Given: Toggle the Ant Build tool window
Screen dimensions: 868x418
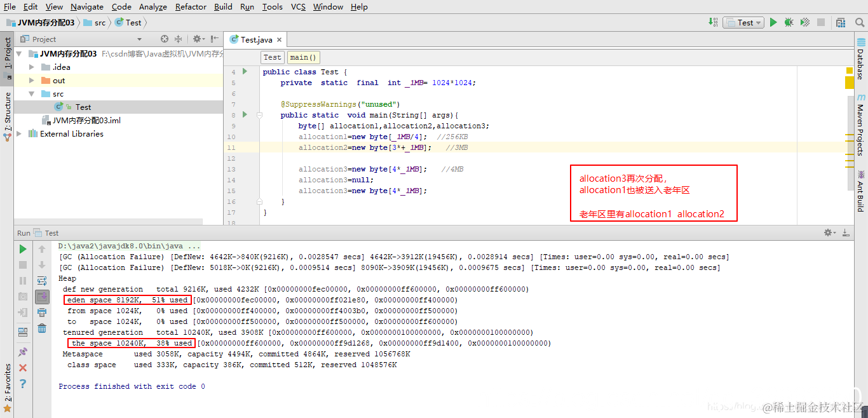Looking at the screenshot, I should point(861,191).
